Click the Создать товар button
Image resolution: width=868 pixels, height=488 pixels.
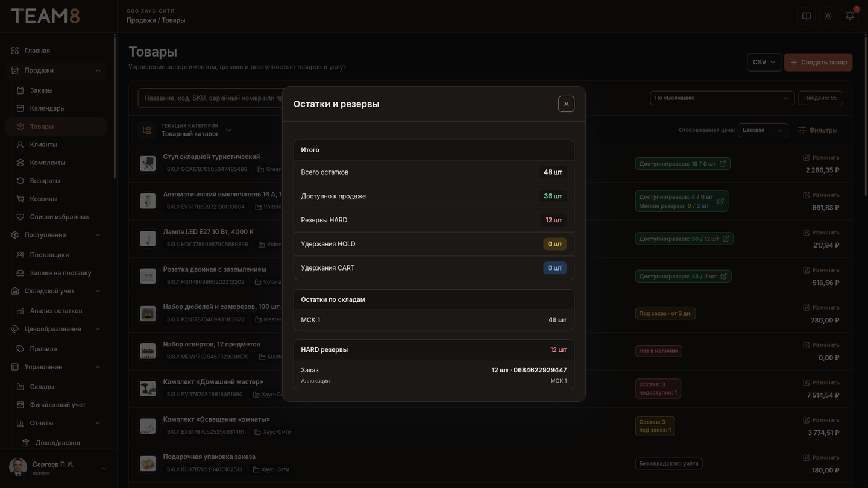click(x=818, y=62)
